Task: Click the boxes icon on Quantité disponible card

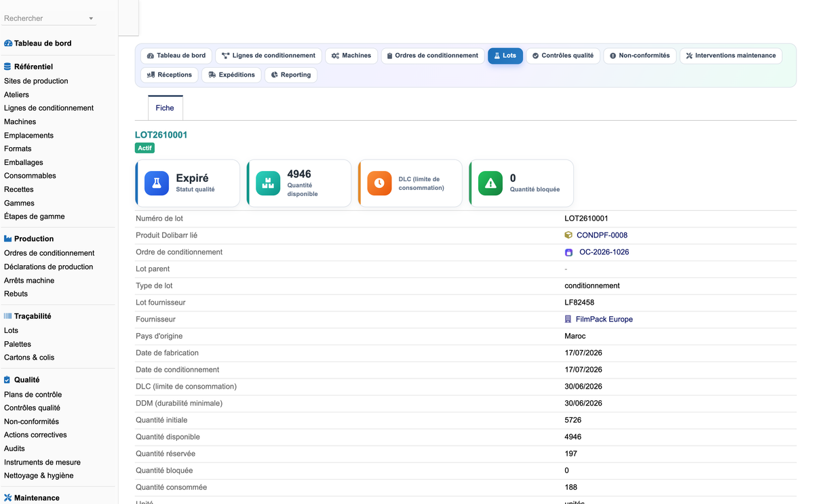Action: click(268, 183)
